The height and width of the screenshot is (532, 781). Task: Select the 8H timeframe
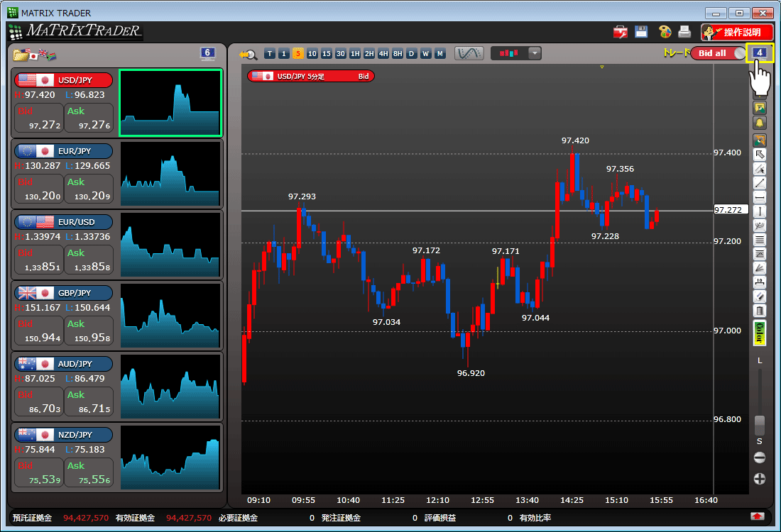point(398,54)
